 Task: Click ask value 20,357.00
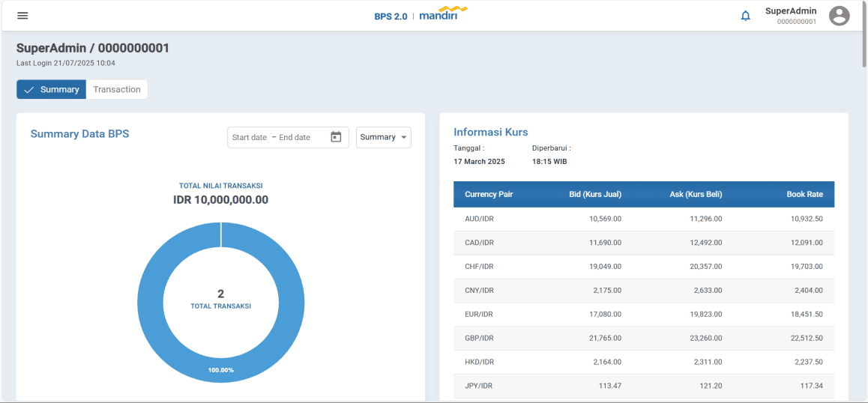point(706,266)
